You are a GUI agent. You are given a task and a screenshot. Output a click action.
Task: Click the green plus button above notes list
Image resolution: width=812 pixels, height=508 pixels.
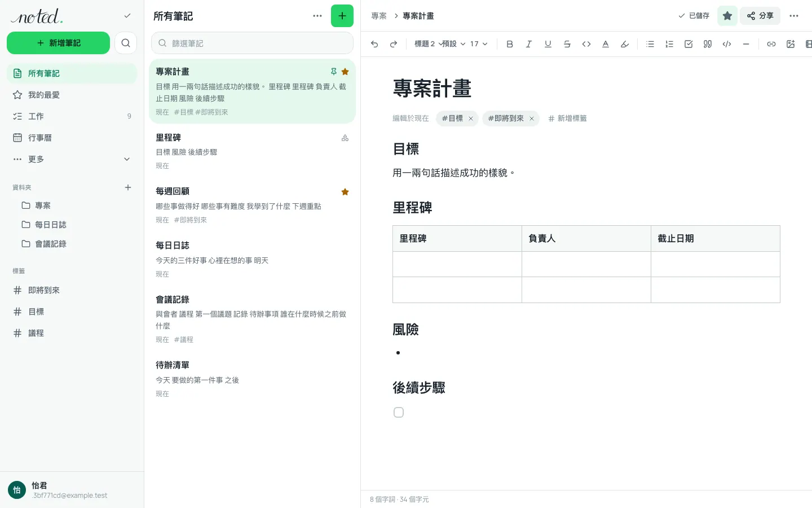(342, 16)
